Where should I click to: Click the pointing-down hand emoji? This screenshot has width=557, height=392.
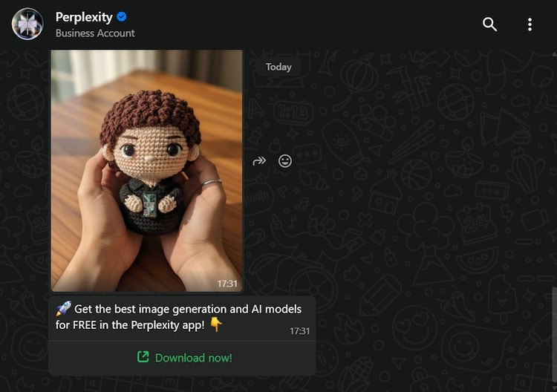coord(216,324)
